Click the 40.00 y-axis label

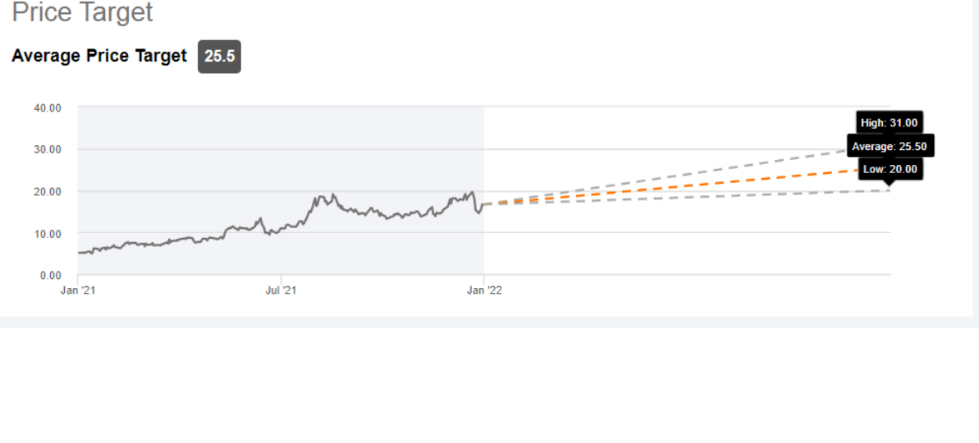tap(47, 107)
